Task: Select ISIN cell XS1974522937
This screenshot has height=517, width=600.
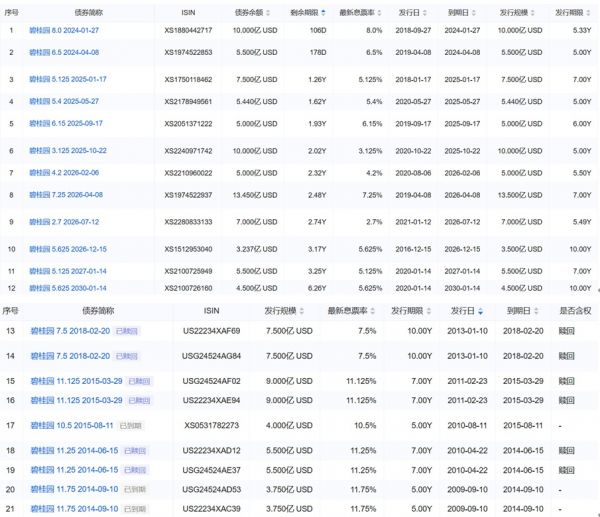Action: pos(188,195)
